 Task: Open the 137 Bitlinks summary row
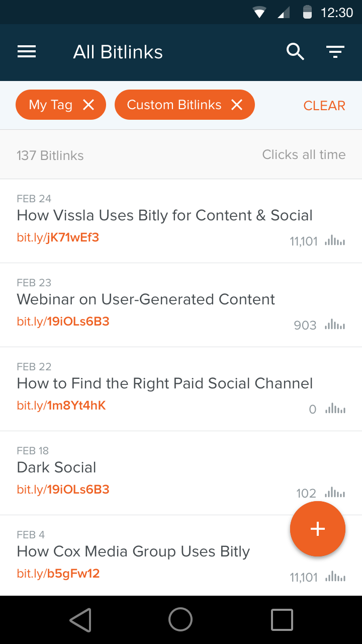click(x=50, y=155)
